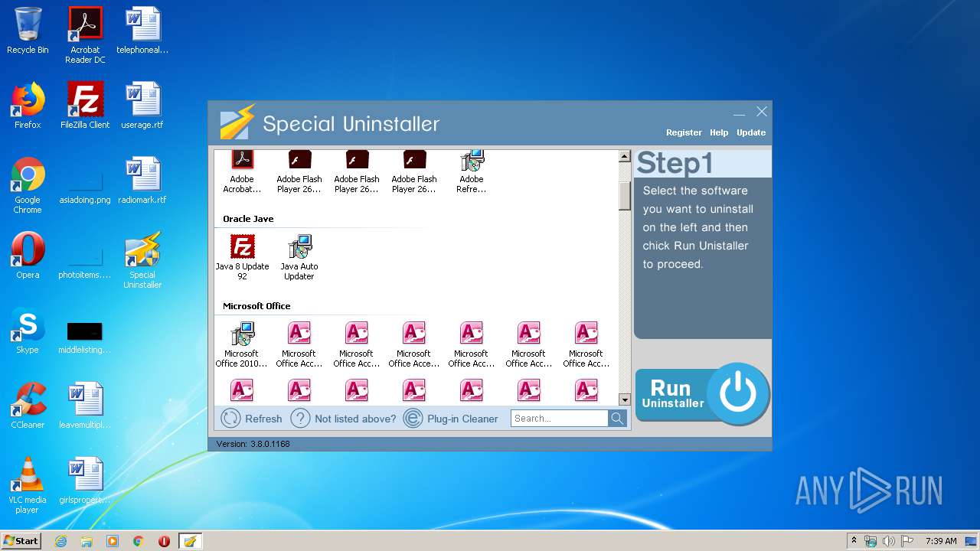Image resolution: width=980 pixels, height=551 pixels.
Task: Select Recycle Bin desktop icon
Action: (28, 31)
